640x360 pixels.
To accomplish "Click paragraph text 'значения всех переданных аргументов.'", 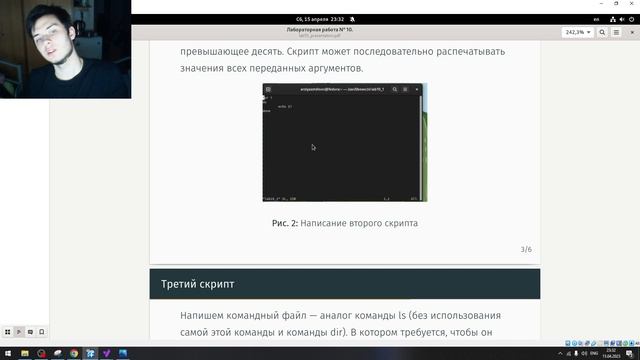I will point(272,68).
